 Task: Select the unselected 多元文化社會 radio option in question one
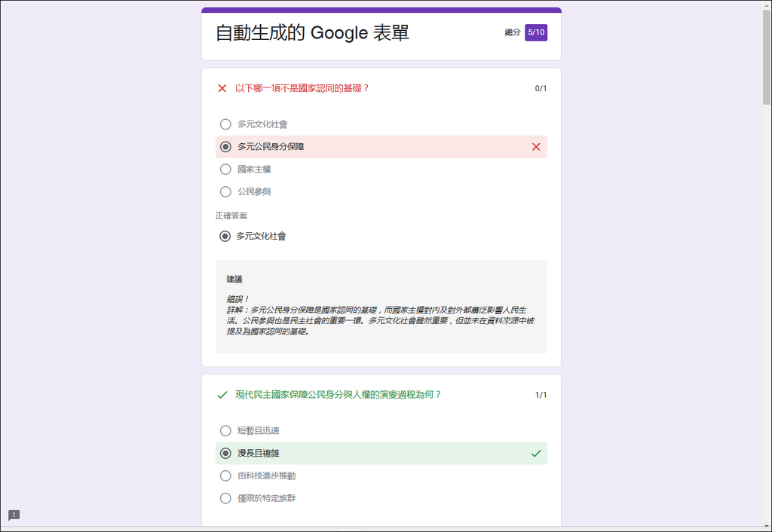pos(225,124)
